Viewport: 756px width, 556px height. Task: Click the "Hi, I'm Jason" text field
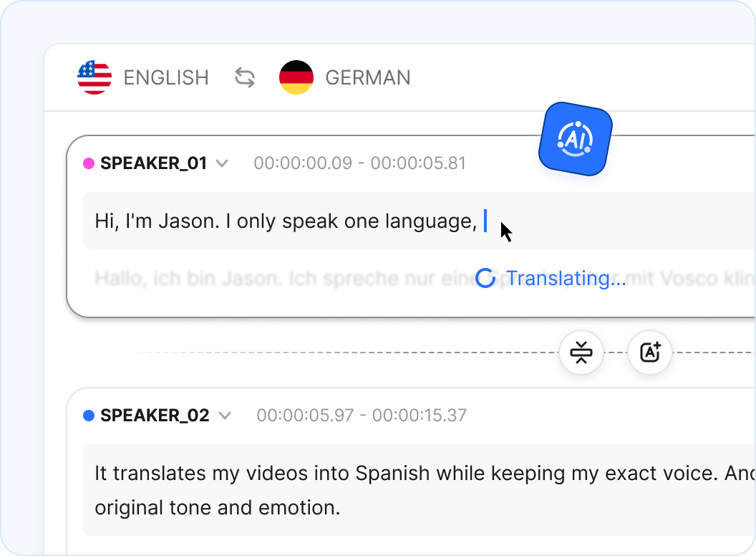(x=420, y=221)
